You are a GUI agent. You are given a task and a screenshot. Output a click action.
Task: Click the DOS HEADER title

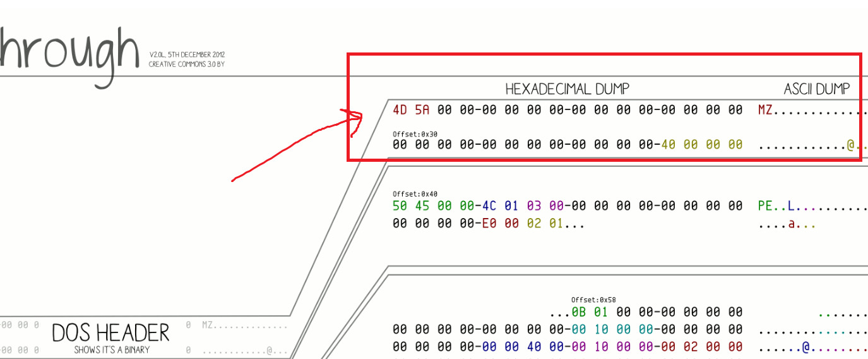tap(110, 332)
